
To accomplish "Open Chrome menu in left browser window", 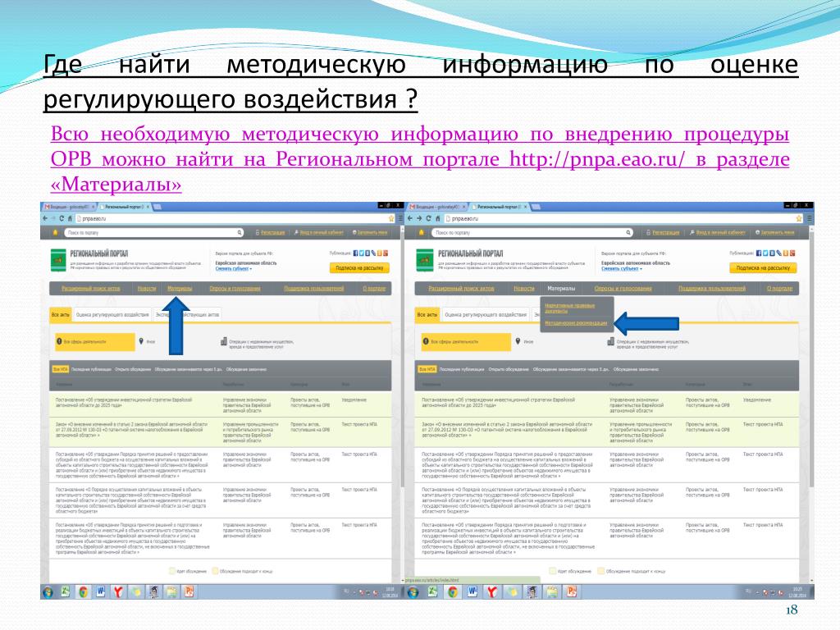I will point(399,218).
